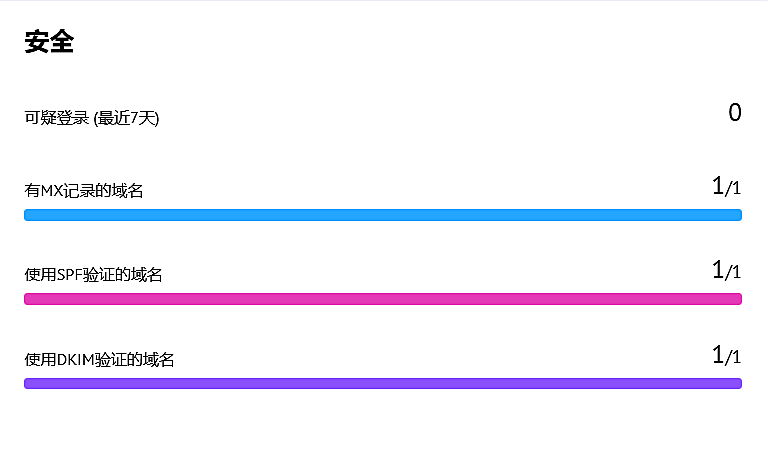Click the large 1 numerator for MX records
Screen dimensions: 768x474
click(717, 186)
